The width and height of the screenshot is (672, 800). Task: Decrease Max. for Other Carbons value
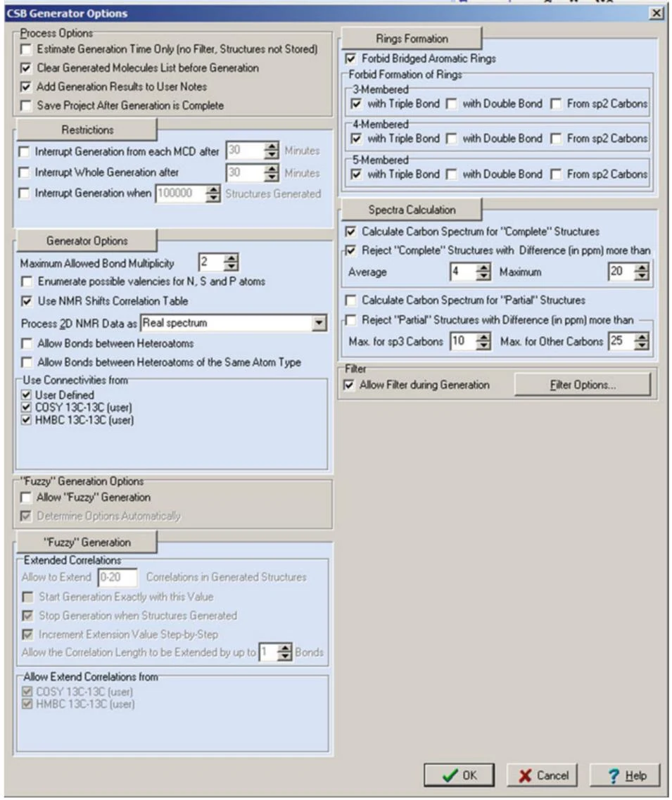[641, 345]
